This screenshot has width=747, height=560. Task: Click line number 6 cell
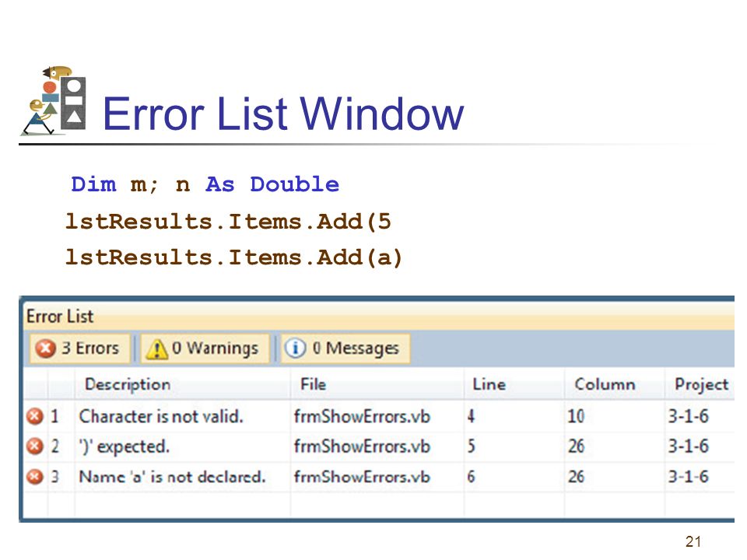[x=471, y=477]
